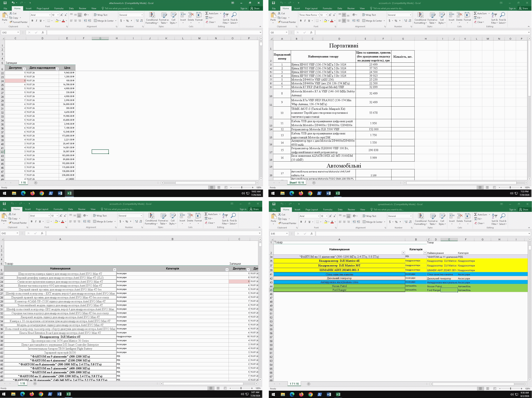Toggle Italic in attachment.xls window
Viewport: 532px width, 398px height.
click(x=36, y=21)
